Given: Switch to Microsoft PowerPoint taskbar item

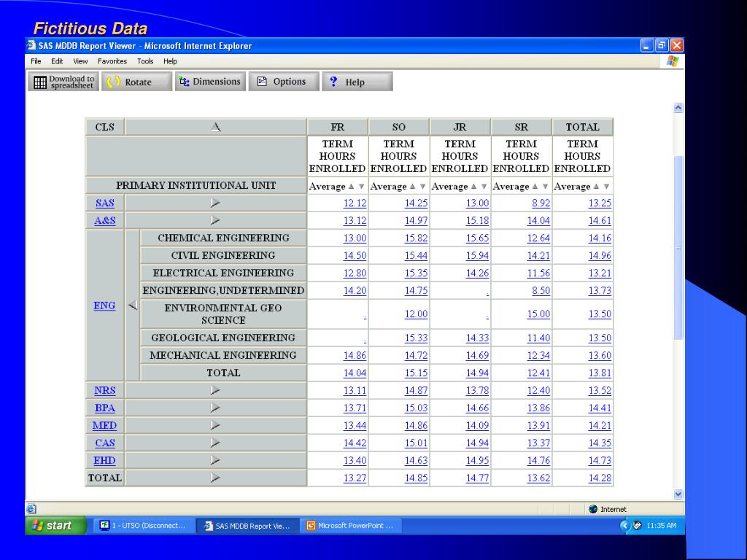Looking at the screenshot, I should pos(351,526).
